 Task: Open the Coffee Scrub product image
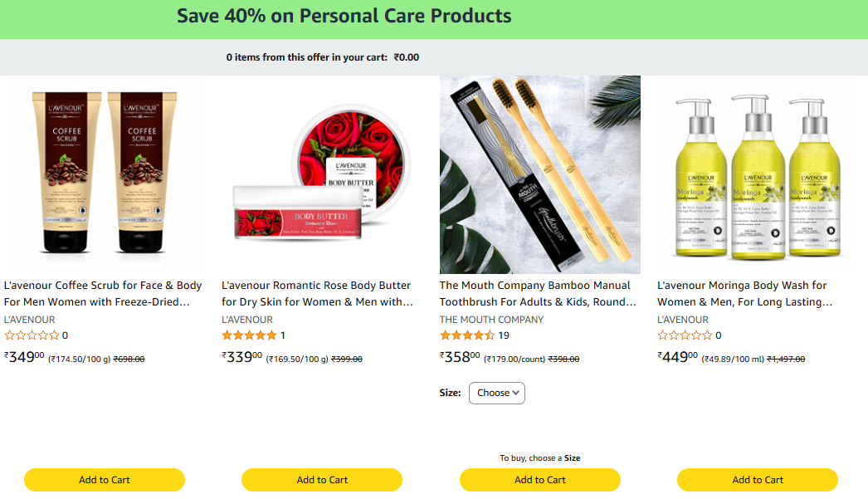(x=105, y=174)
